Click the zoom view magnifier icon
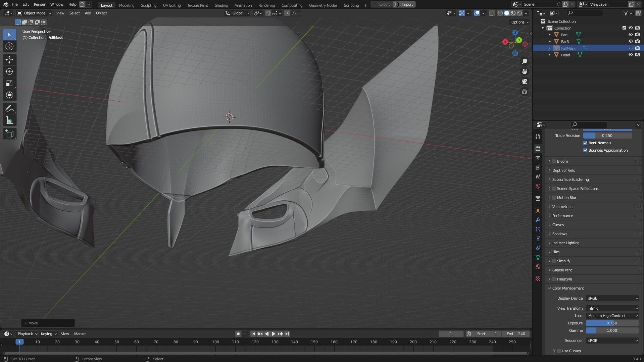Viewport: 644px width, 362px height. click(525, 61)
